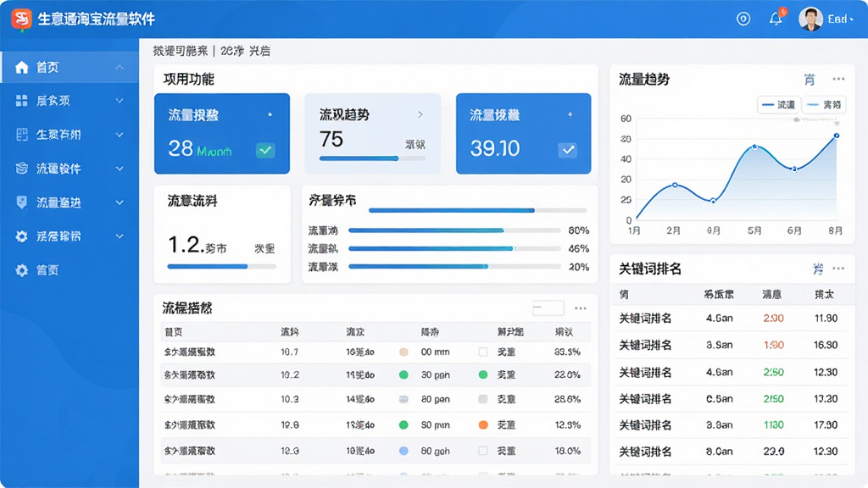The height and width of the screenshot is (488, 868).
Task: Click the diamond icon on the 28 card
Action: [x=270, y=114]
